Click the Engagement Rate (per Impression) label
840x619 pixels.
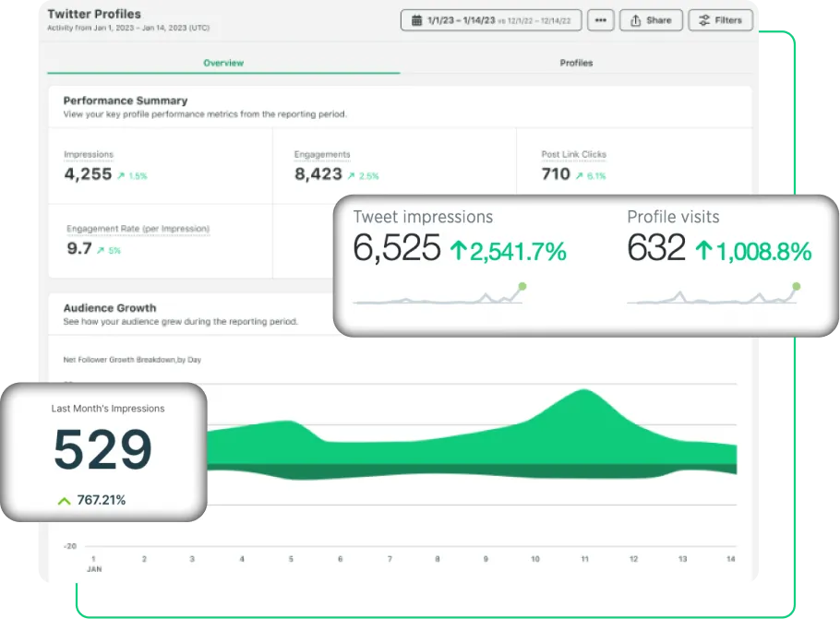pyautogui.click(x=138, y=229)
